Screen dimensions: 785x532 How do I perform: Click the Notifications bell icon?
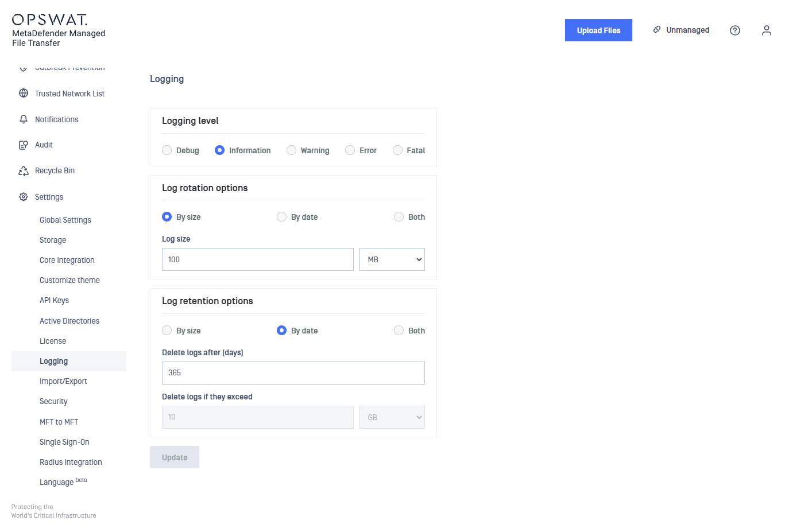(24, 119)
